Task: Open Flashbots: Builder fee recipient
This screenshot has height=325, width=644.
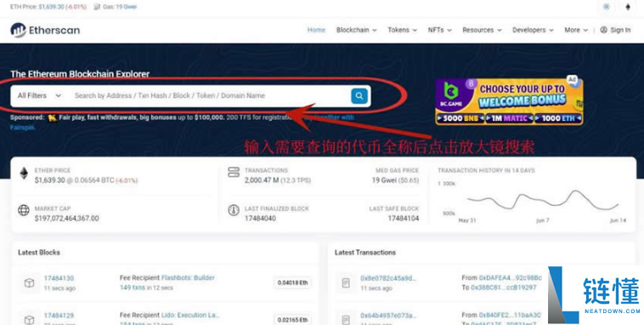Action: (188, 277)
